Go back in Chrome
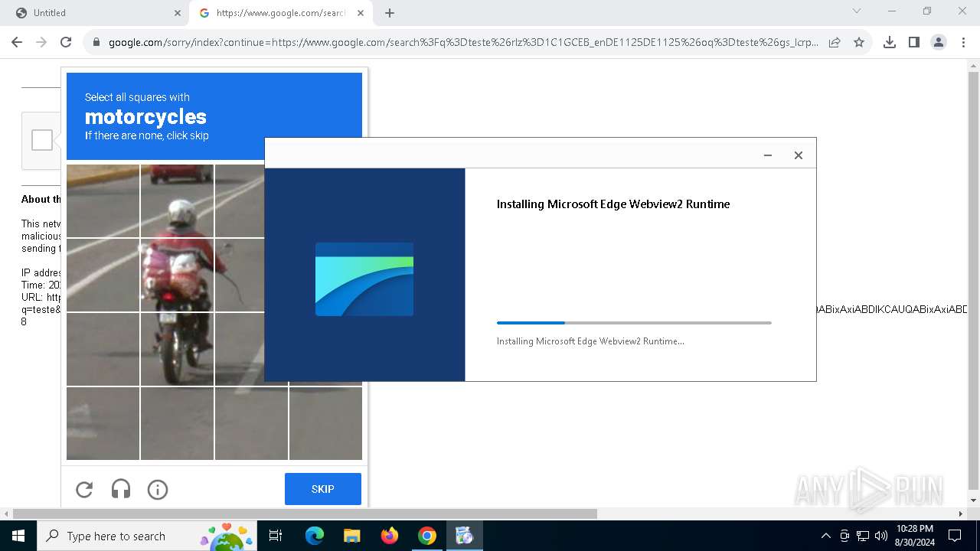This screenshot has height=551, width=980. click(x=17, y=42)
